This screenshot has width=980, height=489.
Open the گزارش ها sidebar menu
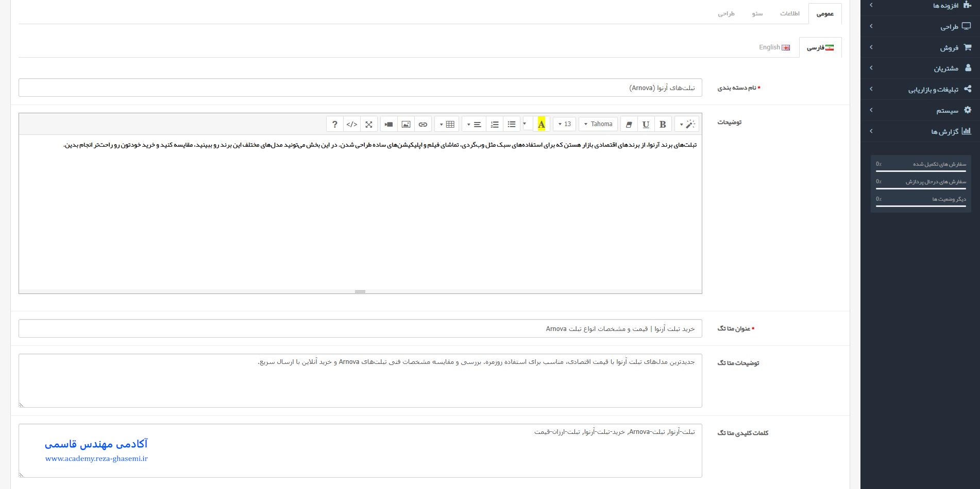[920, 131]
